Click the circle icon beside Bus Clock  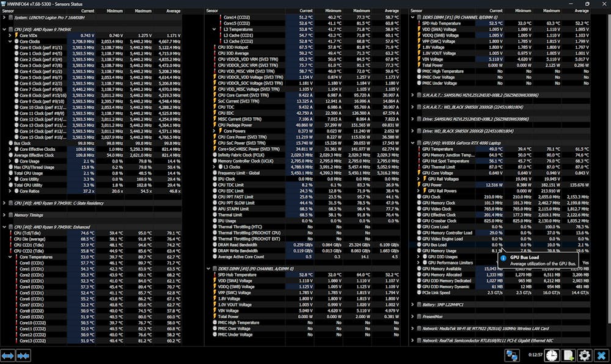10,144
